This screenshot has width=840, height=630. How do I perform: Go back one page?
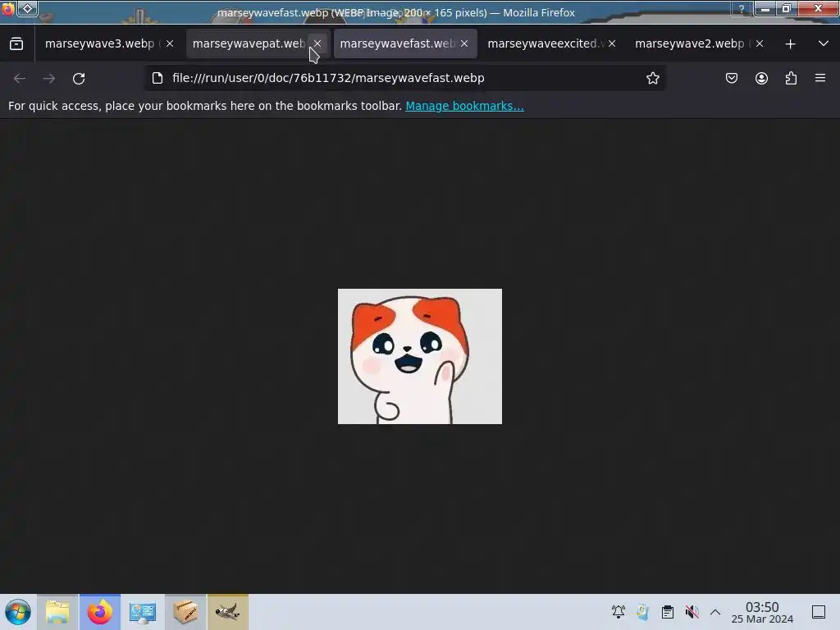tap(20, 78)
